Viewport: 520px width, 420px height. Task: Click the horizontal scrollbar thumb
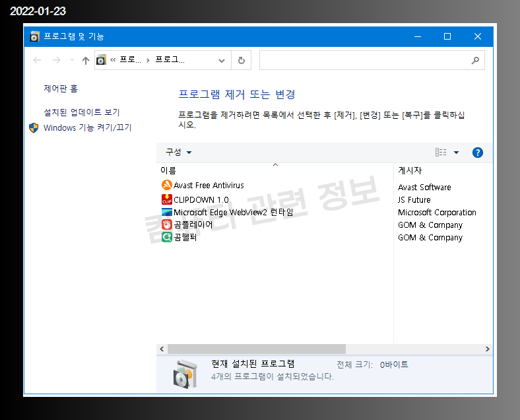point(257,349)
